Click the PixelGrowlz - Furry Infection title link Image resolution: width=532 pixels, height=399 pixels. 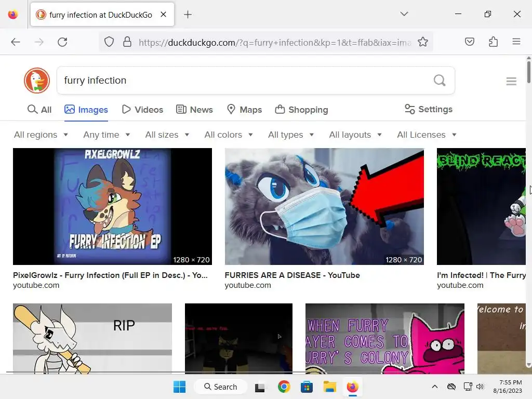tap(110, 275)
